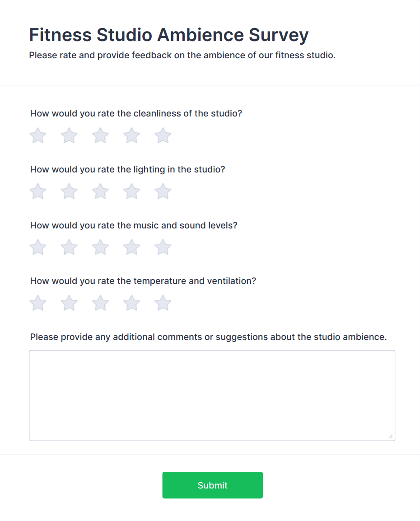This screenshot has width=420, height=521.
Task: Click the additional comments text area
Action: click(212, 395)
